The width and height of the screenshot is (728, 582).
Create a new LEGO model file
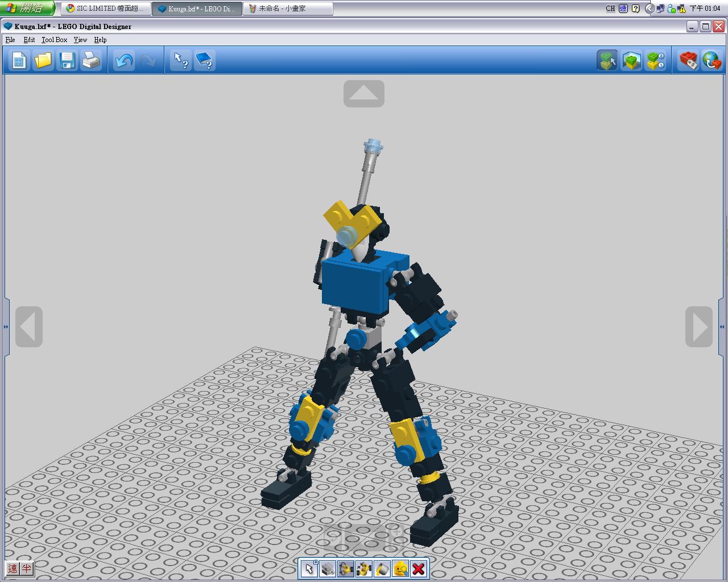(x=19, y=60)
